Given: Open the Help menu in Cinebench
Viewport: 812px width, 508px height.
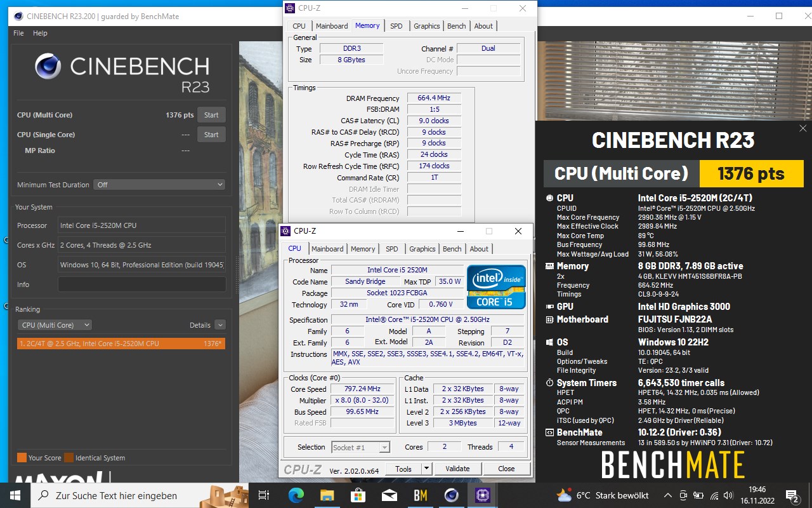Looking at the screenshot, I should [x=40, y=33].
